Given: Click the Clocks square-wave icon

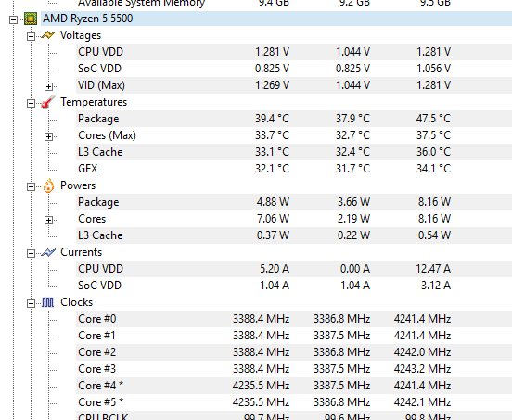Looking at the screenshot, I should 47,302.
